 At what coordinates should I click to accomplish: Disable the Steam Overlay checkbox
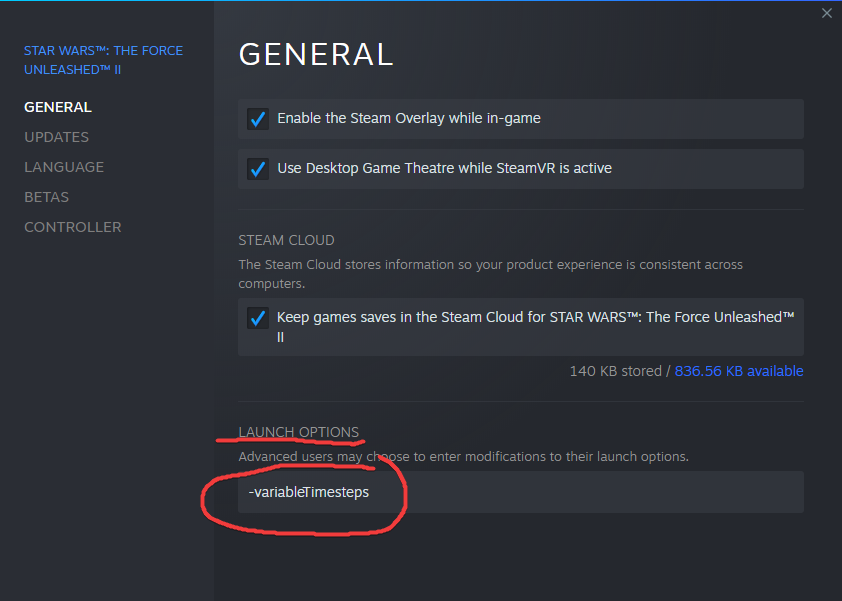pos(258,119)
